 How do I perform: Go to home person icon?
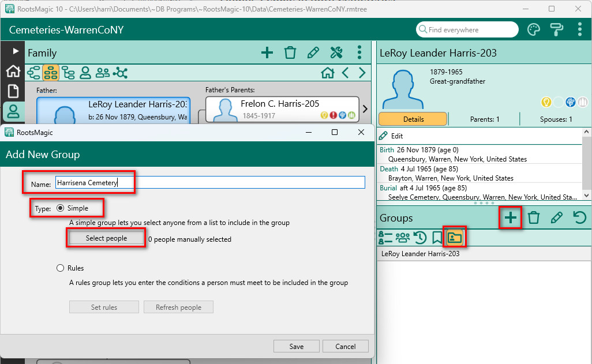327,73
